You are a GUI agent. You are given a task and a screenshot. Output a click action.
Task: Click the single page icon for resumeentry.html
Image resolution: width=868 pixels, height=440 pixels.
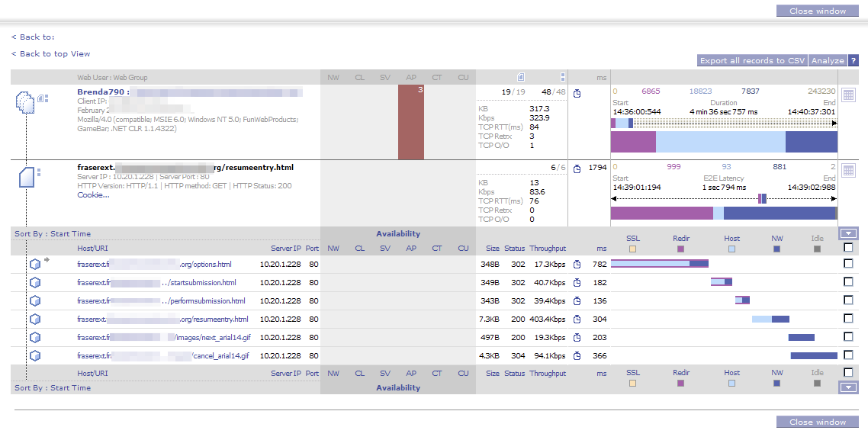click(26, 177)
